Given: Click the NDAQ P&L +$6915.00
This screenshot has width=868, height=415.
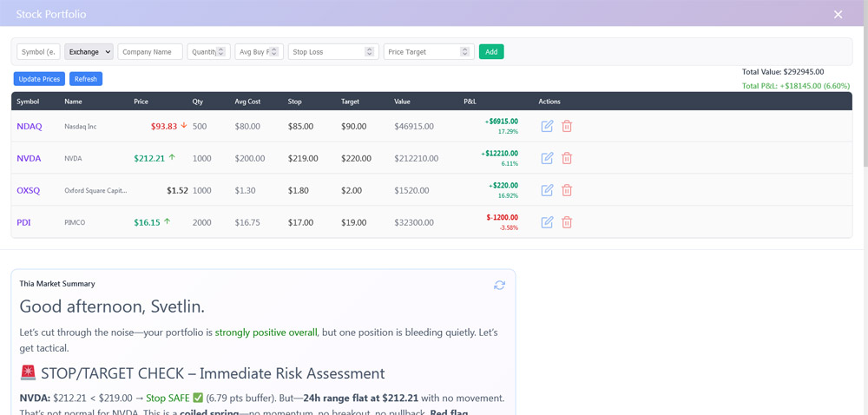Looking at the screenshot, I should [501, 122].
